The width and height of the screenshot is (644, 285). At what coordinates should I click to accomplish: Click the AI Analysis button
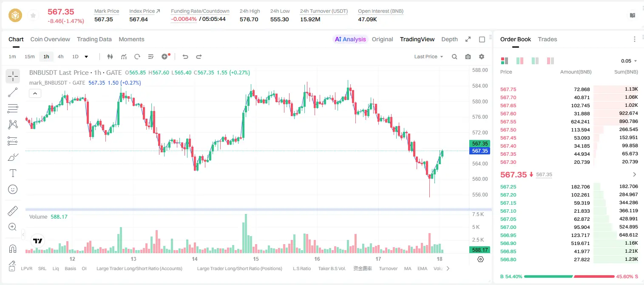point(350,39)
